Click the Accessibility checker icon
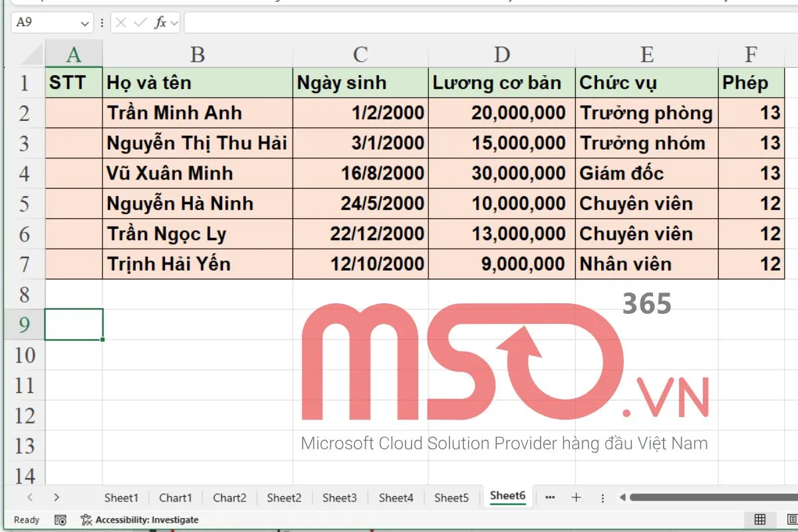Screen dimensions: 798x532 coord(86,520)
